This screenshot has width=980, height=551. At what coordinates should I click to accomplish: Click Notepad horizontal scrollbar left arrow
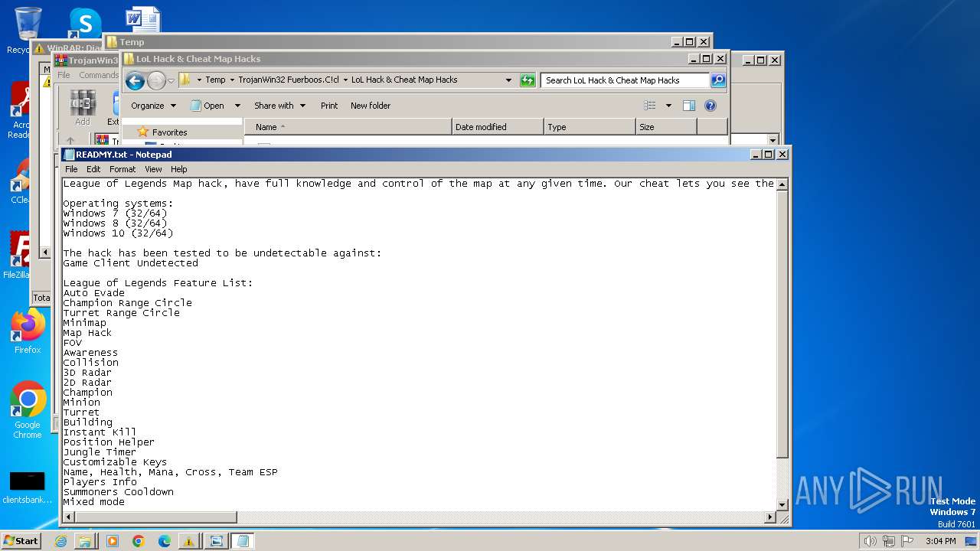pyautogui.click(x=69, y=517)
